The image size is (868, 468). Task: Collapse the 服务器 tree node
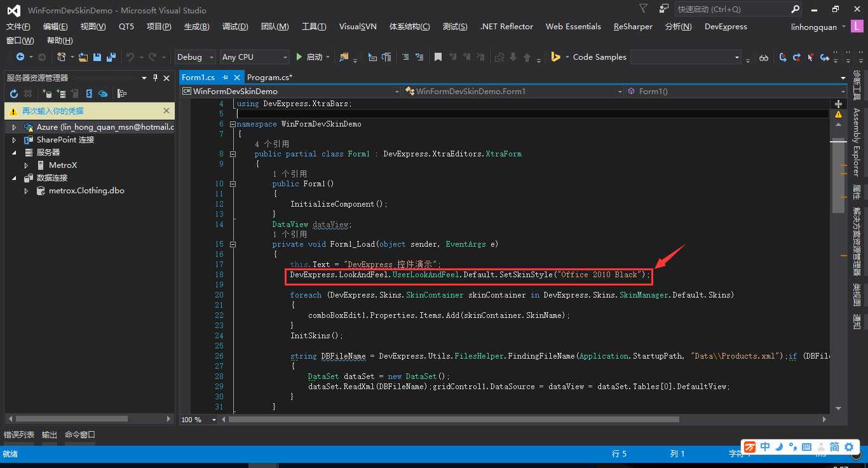pyautogui.click(x=14, y=153)
